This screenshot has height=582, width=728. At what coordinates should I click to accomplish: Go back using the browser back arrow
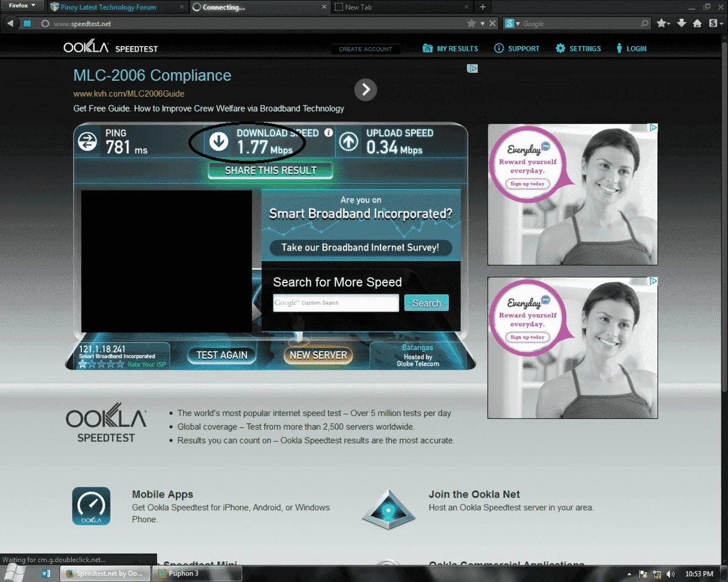point(10,24)
